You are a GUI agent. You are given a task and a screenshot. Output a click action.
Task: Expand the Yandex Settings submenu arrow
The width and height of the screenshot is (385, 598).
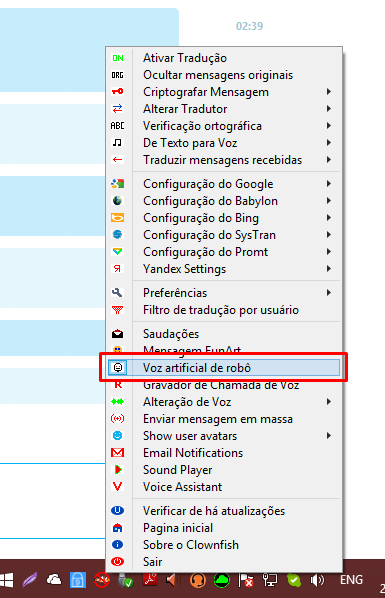pyautogui.click(x=329, y=269)
